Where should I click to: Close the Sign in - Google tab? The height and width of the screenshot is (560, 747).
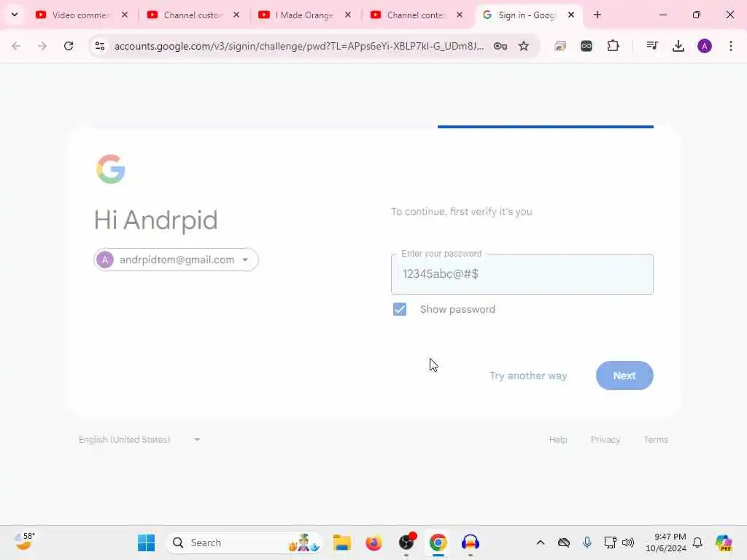point(571,15)
